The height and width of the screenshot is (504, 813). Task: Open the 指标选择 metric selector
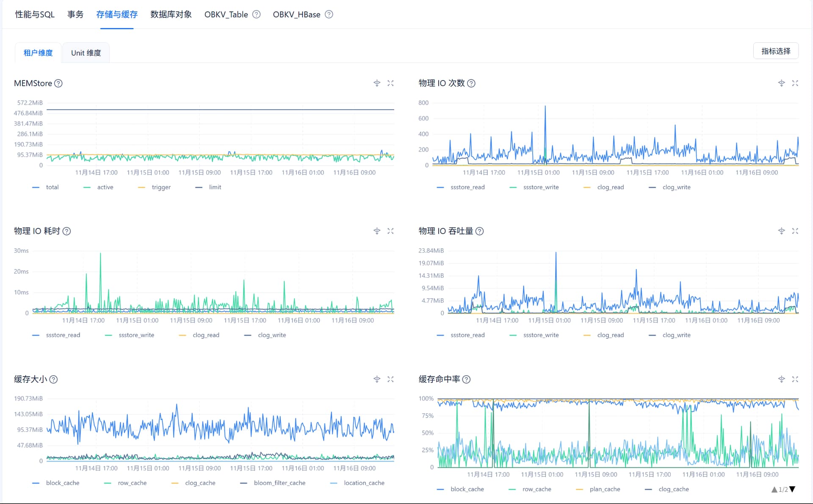click(x=775, y=51)
